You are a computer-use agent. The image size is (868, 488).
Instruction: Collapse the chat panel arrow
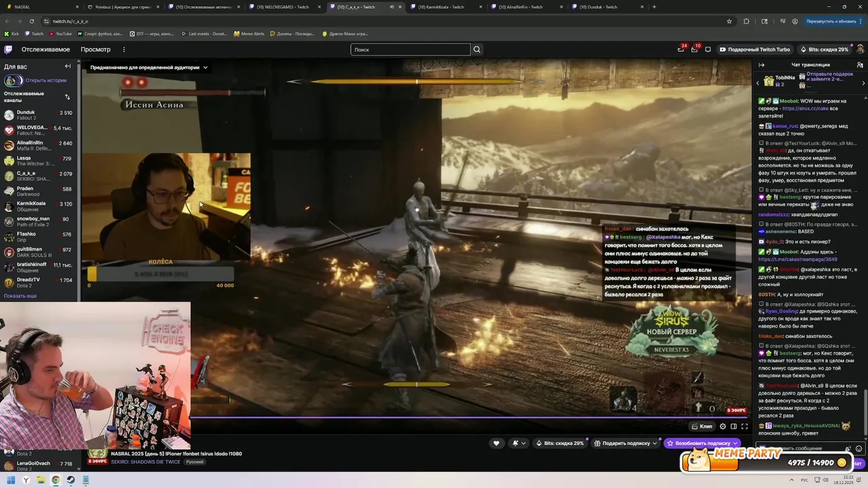point(762,65)
